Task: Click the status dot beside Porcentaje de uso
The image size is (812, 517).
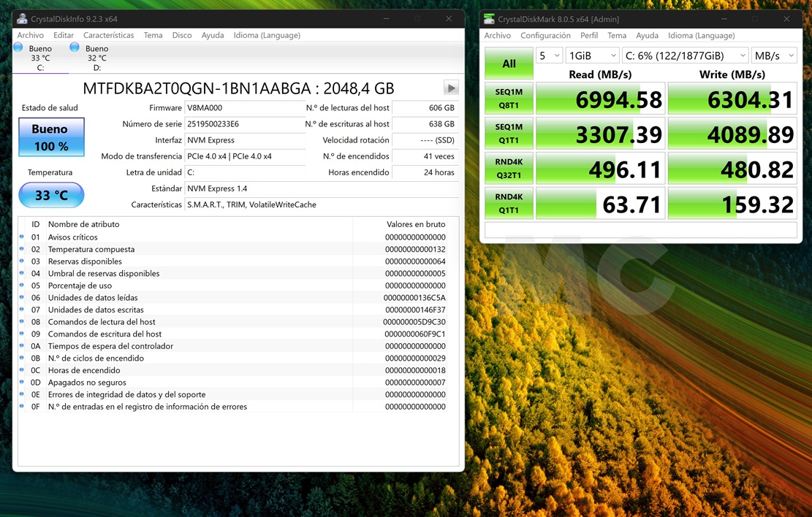Action: click(x=22, y=286)
